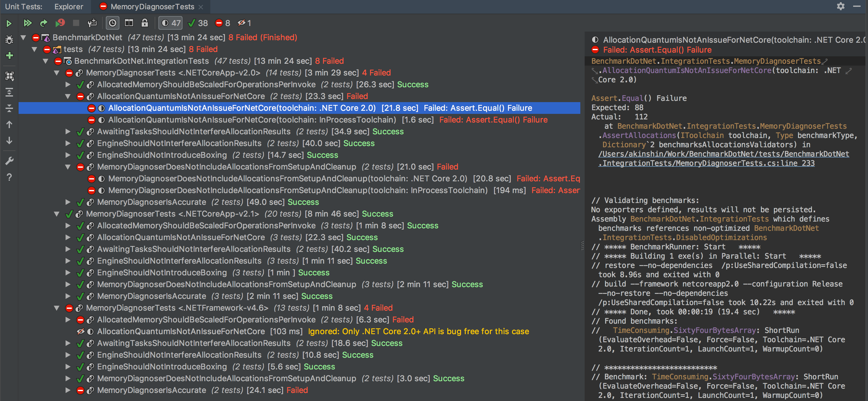Select EngineShouldNotIntroduceBoxing '1 min' row
The width and height of the screenshot is (868, 401).
[x=299, y=273]
